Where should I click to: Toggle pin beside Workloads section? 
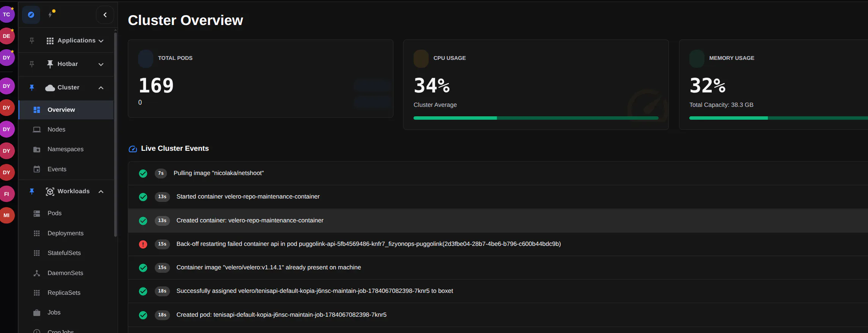[32, 191]
